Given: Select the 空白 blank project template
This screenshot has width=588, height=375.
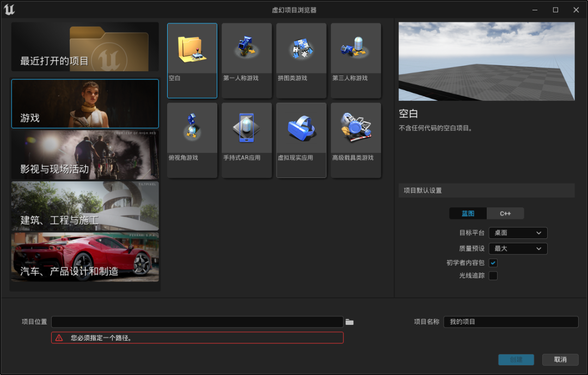Looking at the screenshot, I should 192,60.
